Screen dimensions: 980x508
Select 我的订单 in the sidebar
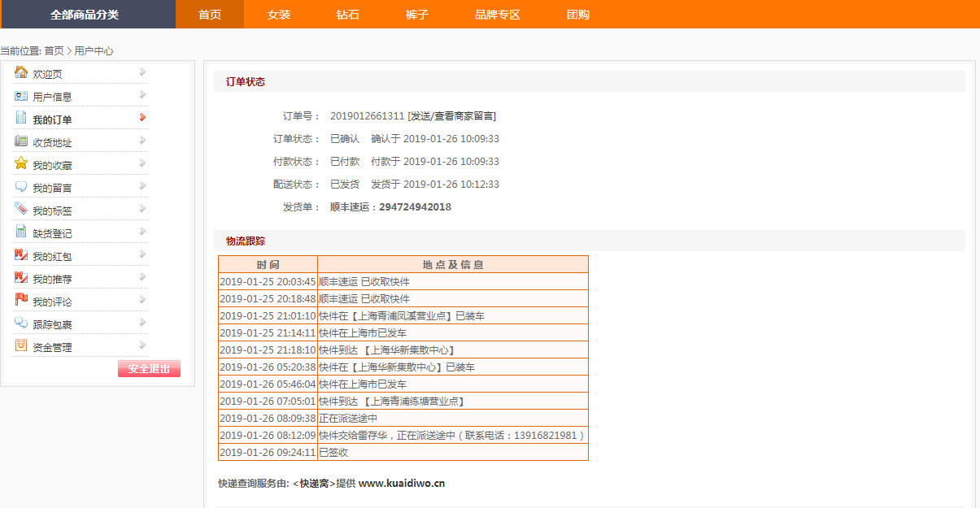pos(52,119)
